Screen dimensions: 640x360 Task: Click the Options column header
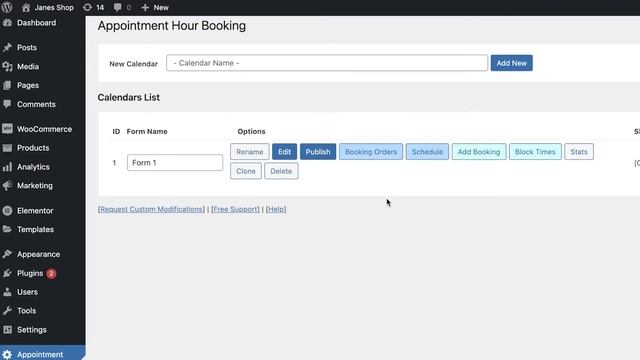(251, 131)
